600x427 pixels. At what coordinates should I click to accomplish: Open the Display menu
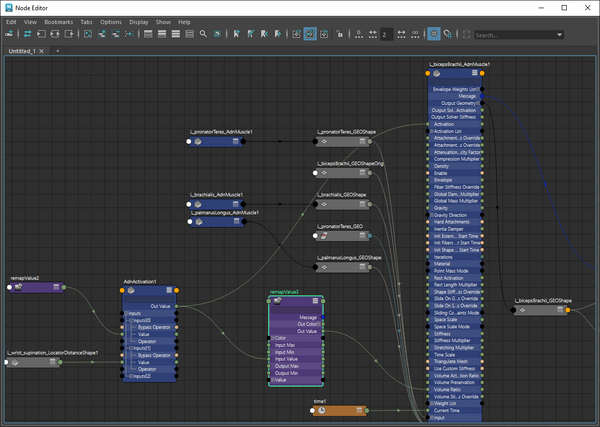[138, 21]
